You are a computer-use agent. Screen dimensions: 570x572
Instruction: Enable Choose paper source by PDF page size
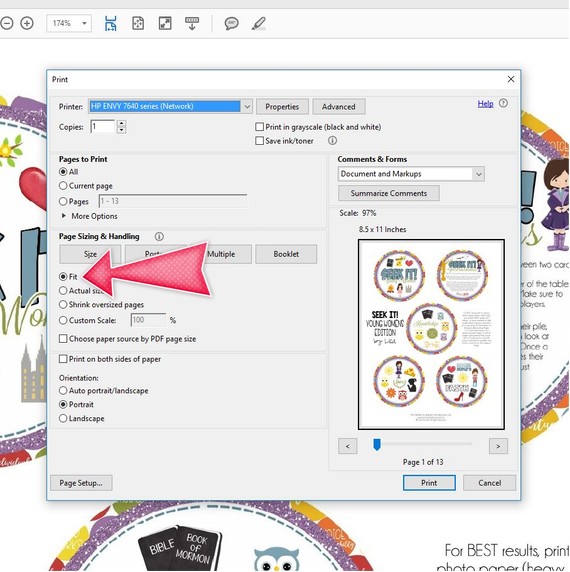coord(63,339)
